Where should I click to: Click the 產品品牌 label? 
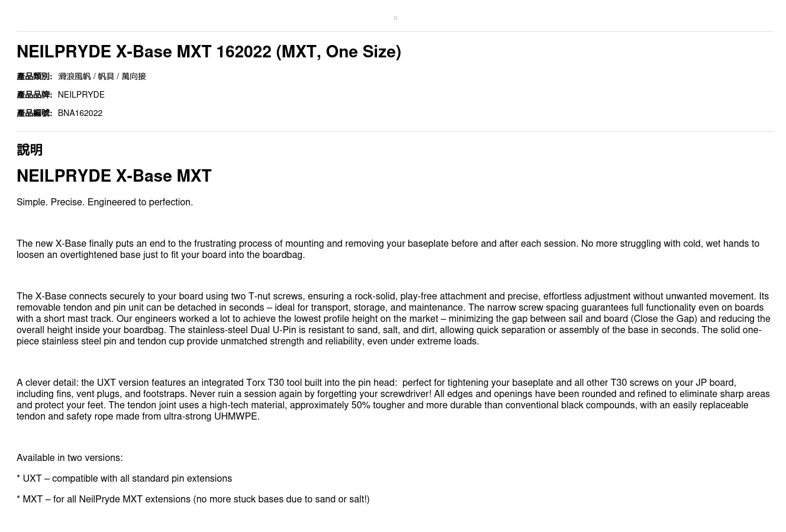click(34, 95)
